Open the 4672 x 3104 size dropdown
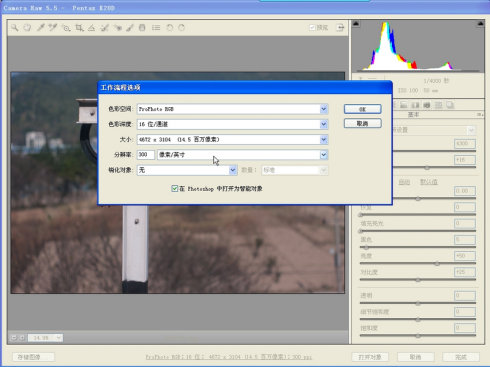490x367 pixels. [232, 140]
